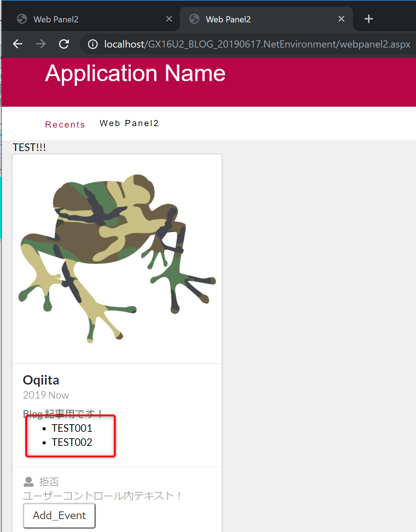The height and width of the screenshot is (532, 416).
Task: Click the user icon beside 拒否
Action: (x=28, y=482)
